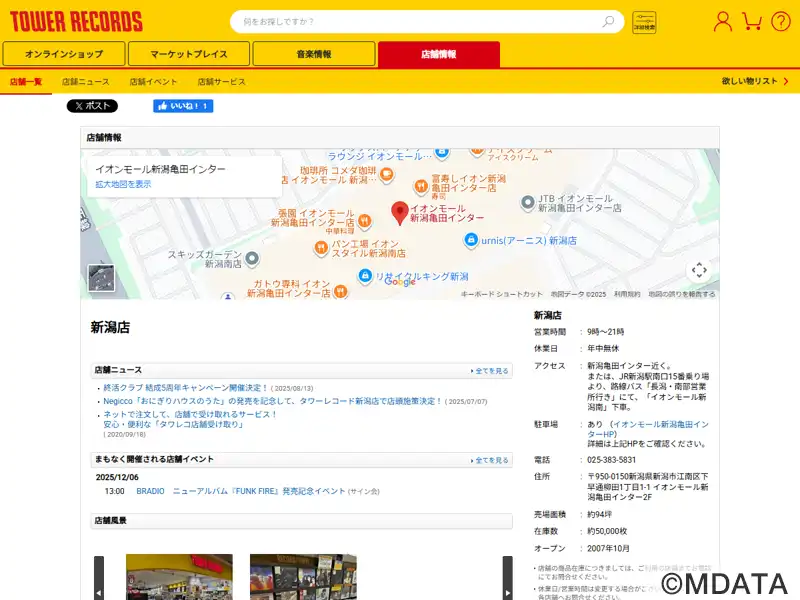This screenshot has height=600, width=800.
Task: Click the 新潟店 store heading
Action: click(110, 328)
